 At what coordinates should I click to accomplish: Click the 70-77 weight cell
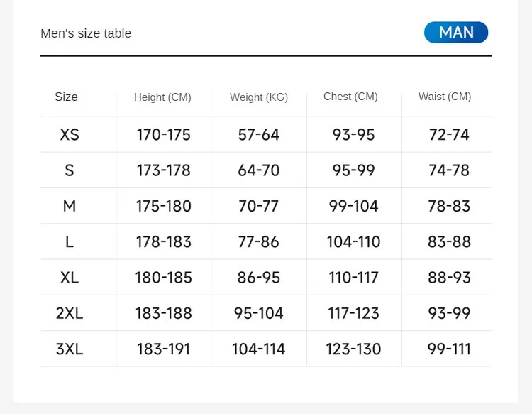click(x=259, y=206)
